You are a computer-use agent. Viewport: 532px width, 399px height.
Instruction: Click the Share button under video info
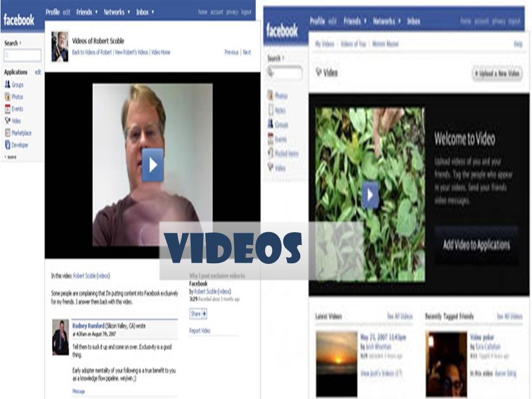pyautogui.click(x=198, y=314)
